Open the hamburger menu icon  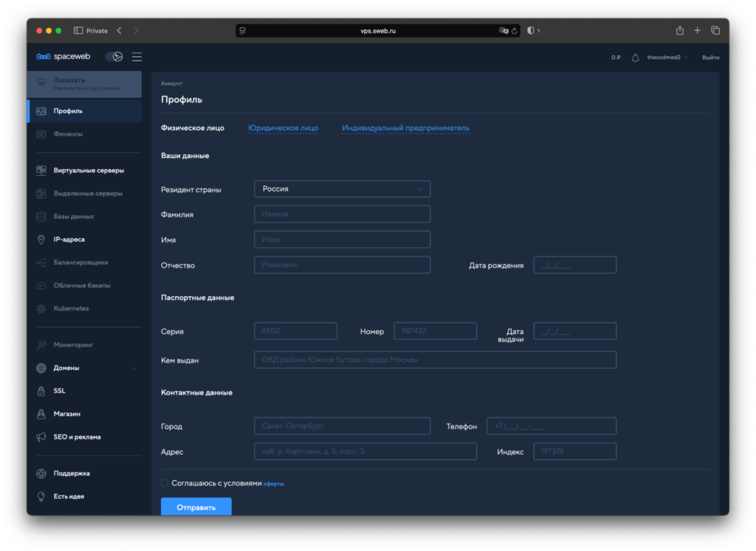point(137,57)
